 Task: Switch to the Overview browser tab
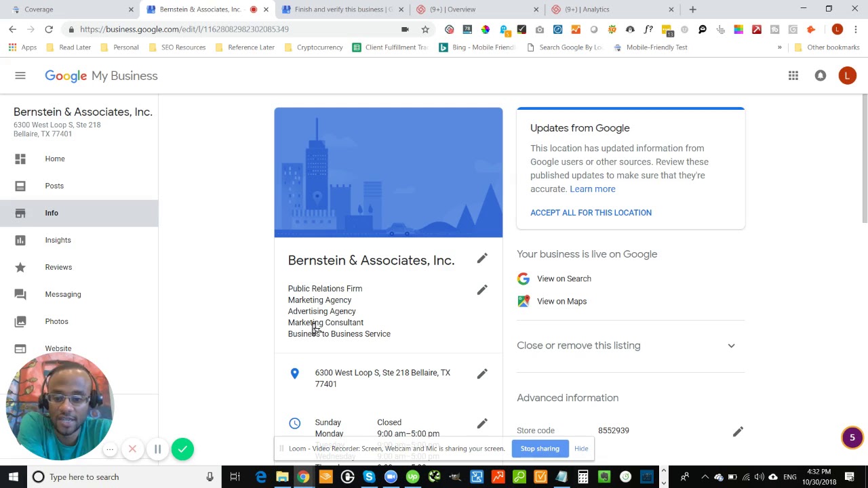[x=477, y=9]
